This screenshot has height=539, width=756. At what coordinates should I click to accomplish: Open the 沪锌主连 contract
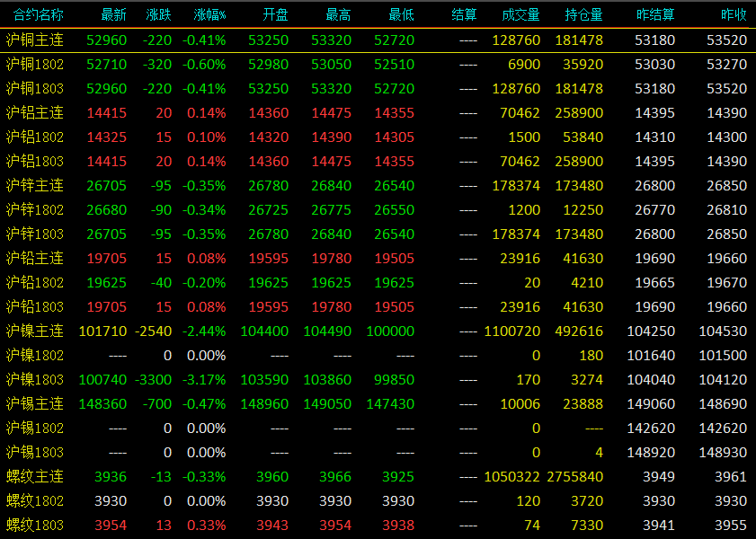click(378, 185)
